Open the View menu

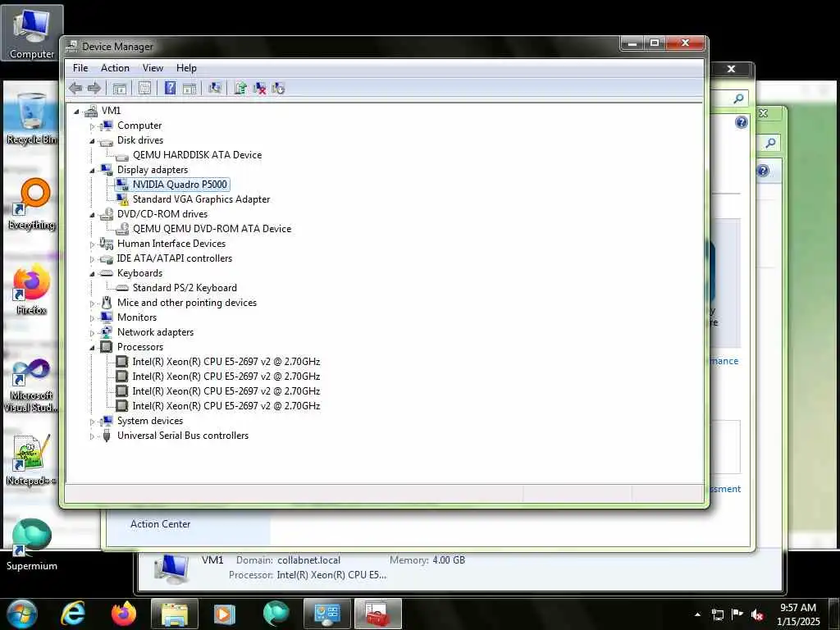click(153, 68)
